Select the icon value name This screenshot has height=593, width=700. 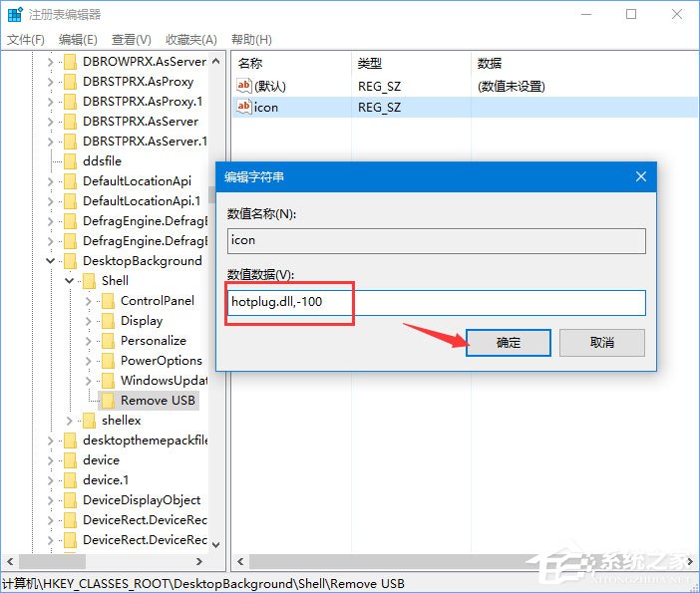(x=266, y=108)
